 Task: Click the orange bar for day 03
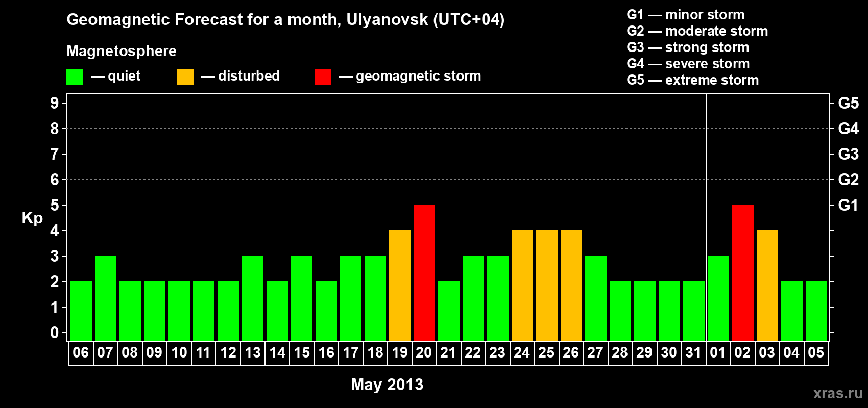pos(767,285)
